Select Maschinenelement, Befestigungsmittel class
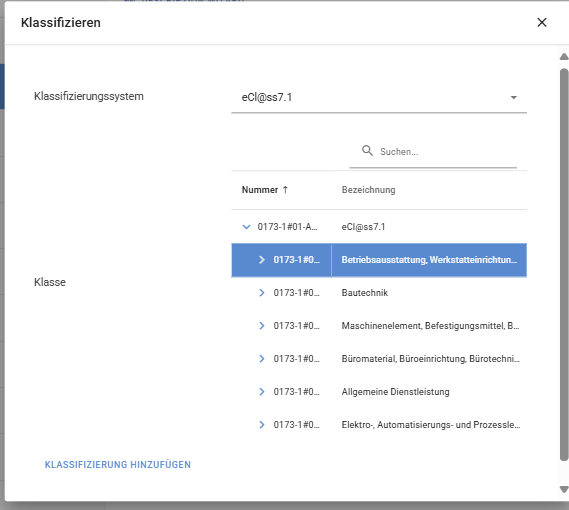The width and height of the screenshot is (569, 510). coord(430,326)
